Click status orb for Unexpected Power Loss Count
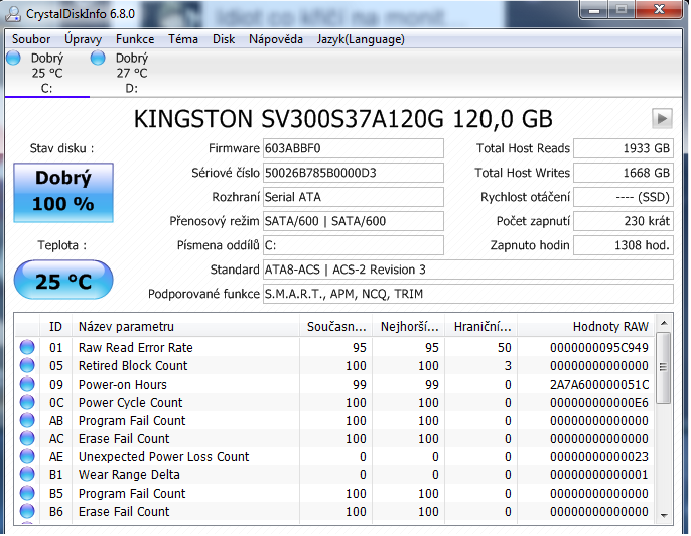The image size is (691, 536). pyautogui.click(x=27, y=457)
